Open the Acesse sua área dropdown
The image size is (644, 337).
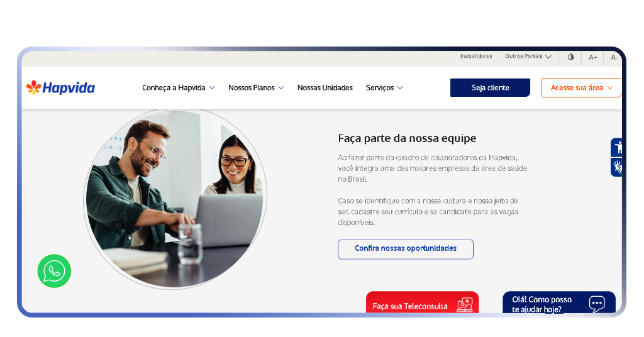pos(582,87)
